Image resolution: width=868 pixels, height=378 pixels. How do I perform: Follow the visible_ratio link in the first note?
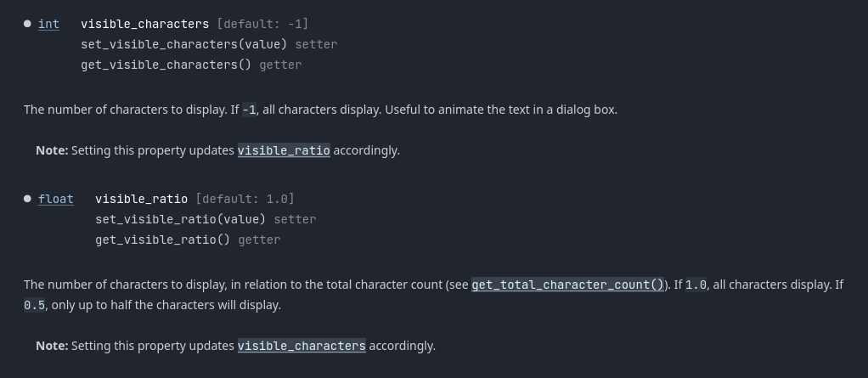284,150
